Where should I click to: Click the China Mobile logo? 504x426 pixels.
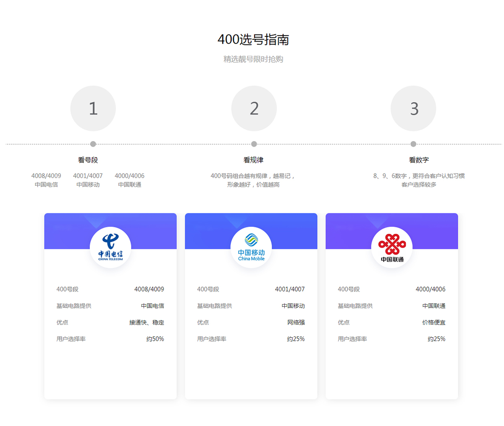251,247
